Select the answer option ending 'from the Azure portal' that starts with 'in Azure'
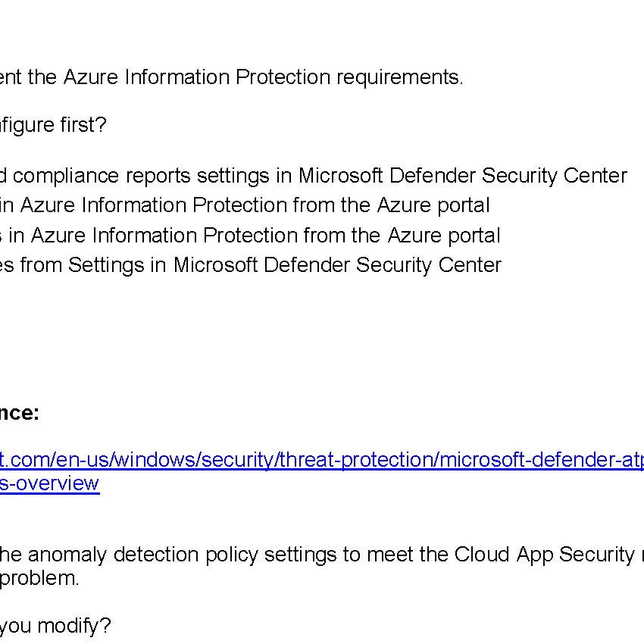Image resolution: width=644 pixels, height=644 pixels. [245, 205]
